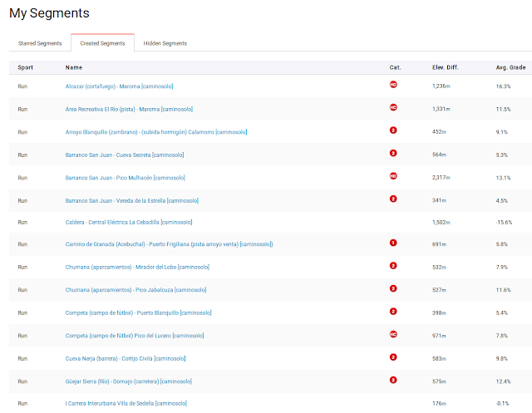Click category 2 badge for Güejar Sierra row
The image size is (532, 413).
pos(393,380)
